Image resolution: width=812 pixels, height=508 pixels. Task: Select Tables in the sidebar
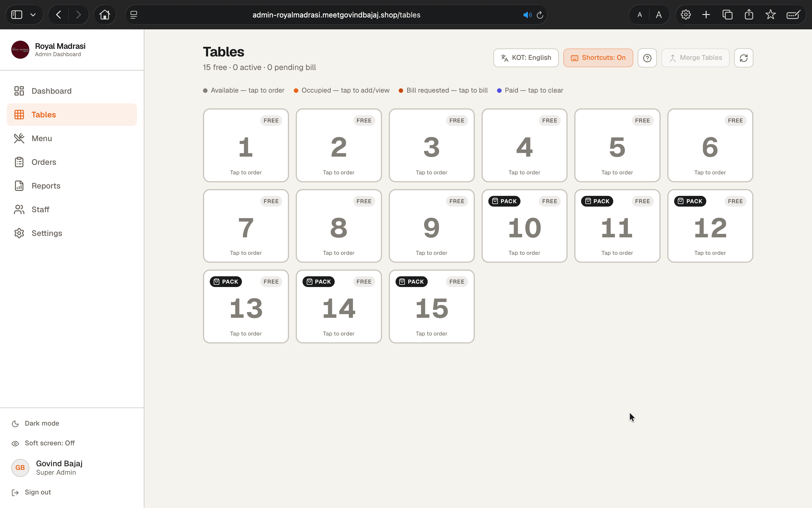72,115
